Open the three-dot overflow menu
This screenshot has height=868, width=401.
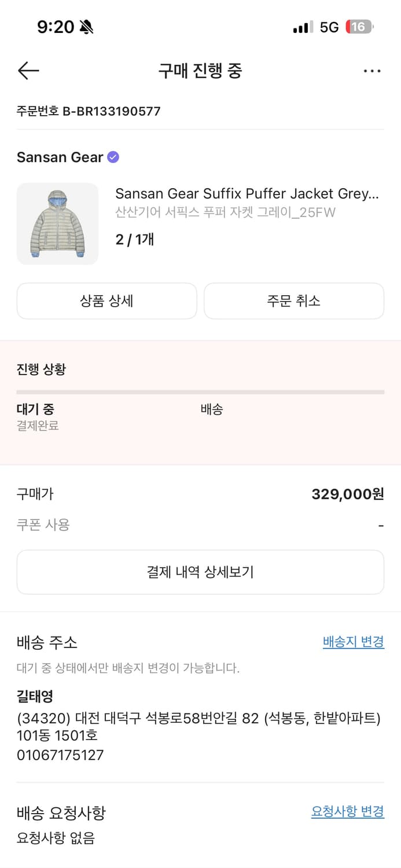(x=372, y=71)
